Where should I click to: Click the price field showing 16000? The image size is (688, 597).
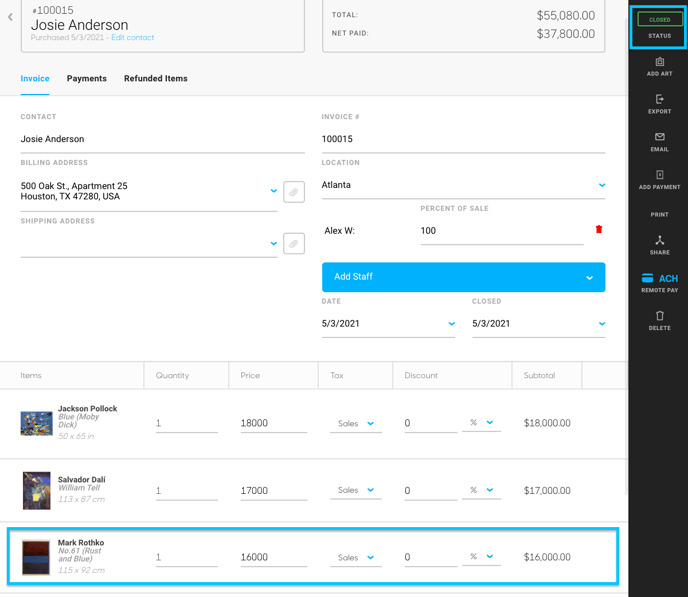(x=273, y=558)
